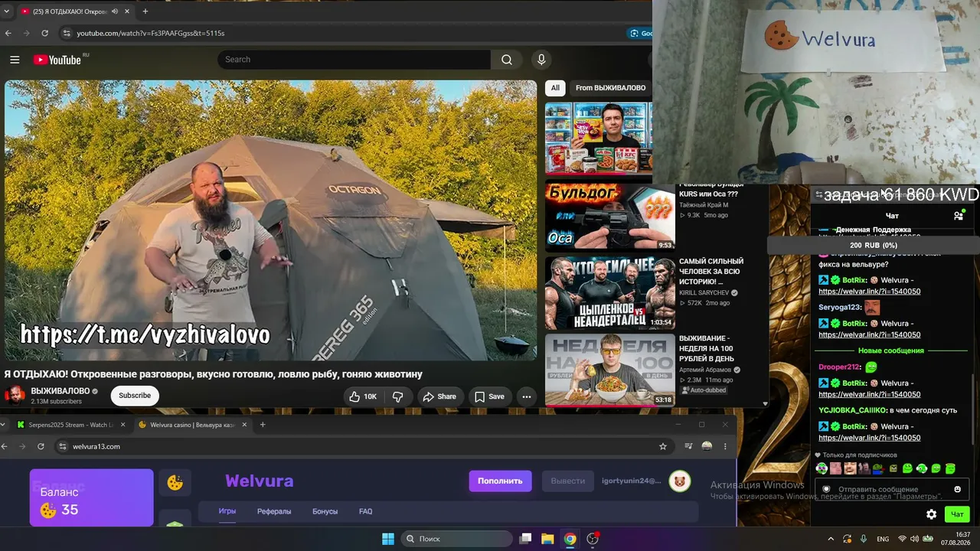The height and width of the screenshot is (551, 980).
Task: Open the Неделя на 100 рублей thumbnail
Action: 609,369
